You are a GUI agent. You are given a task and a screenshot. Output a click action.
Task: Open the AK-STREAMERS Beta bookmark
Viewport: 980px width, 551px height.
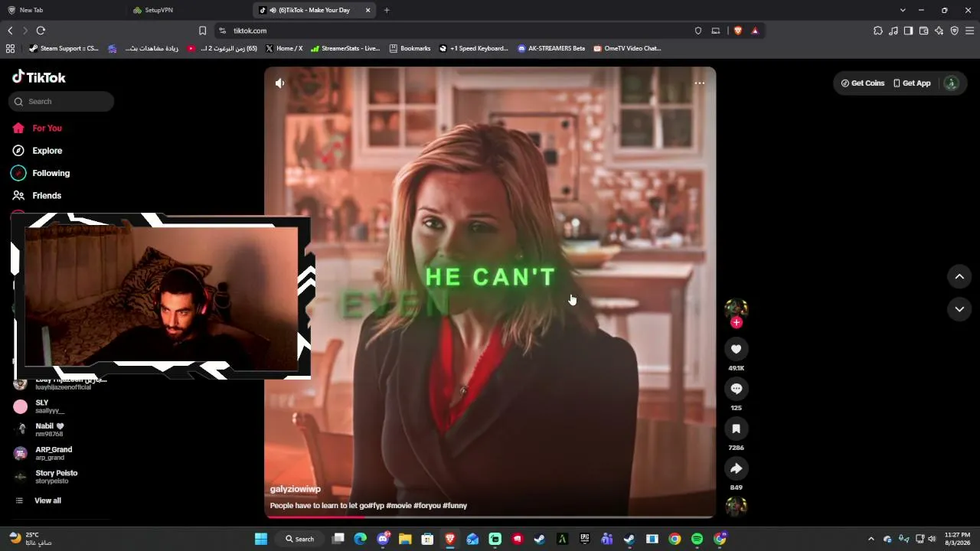tap(551, 48)
